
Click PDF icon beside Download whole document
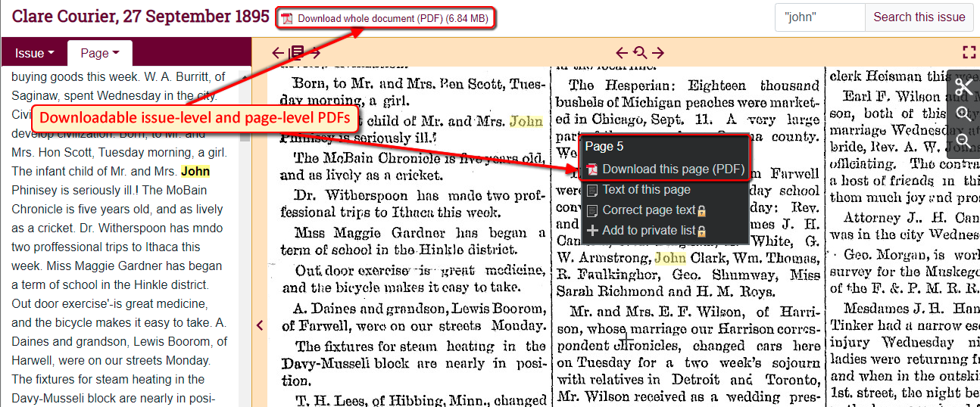click(287, 19)
